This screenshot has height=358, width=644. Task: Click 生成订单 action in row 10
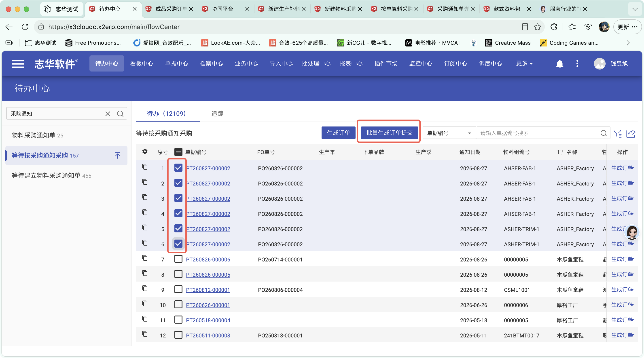622,305
